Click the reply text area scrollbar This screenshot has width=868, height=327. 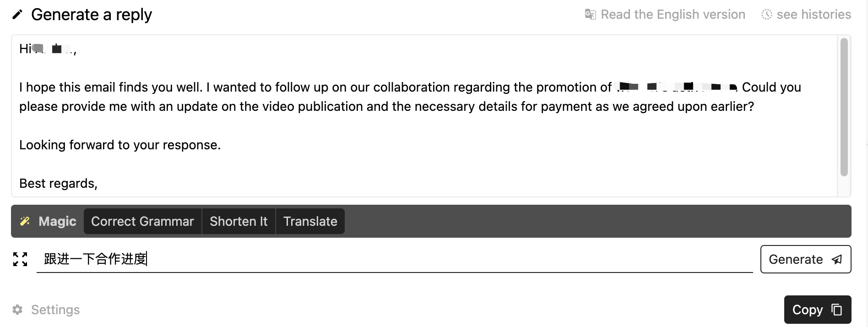844,107
